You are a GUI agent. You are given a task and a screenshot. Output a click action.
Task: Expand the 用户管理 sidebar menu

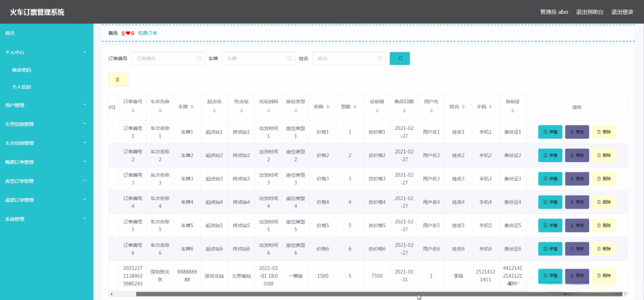click(46, 105)
